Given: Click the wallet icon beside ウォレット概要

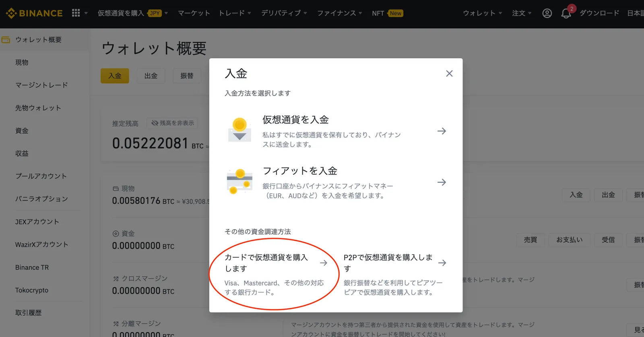Looking at the screenshot, I should pos(6,40).
